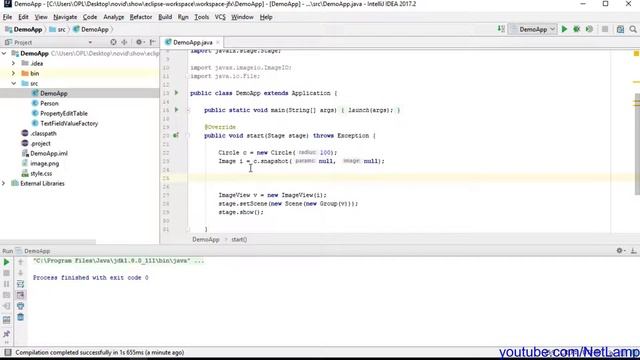The image size is (640, 360).
Task: Collapse main method fold marker in editor
Action: point(189,110)
